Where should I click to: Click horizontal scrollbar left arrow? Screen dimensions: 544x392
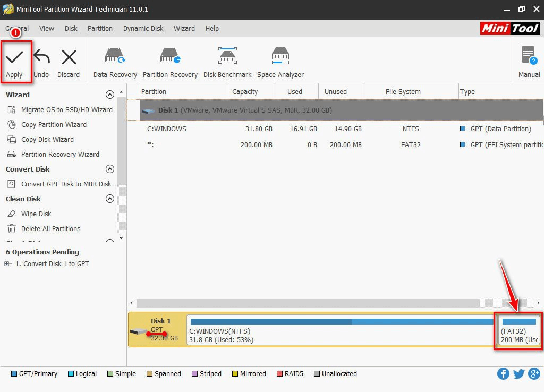[131, 303]
